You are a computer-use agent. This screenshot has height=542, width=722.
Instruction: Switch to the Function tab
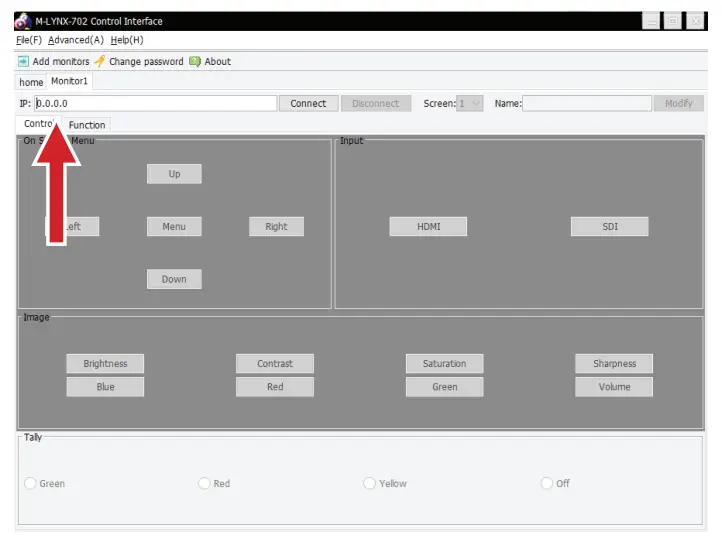(87, 125)
